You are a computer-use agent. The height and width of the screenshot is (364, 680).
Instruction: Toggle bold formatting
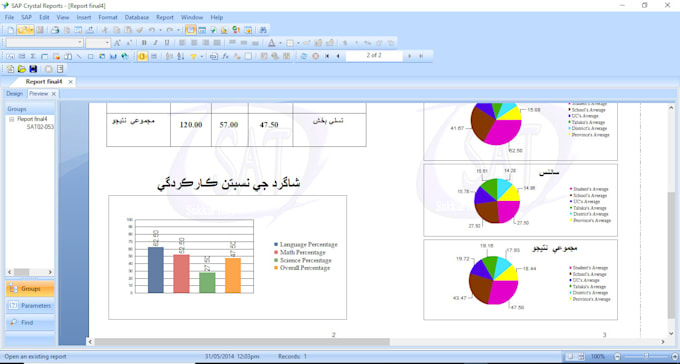[x=144, y=43]
